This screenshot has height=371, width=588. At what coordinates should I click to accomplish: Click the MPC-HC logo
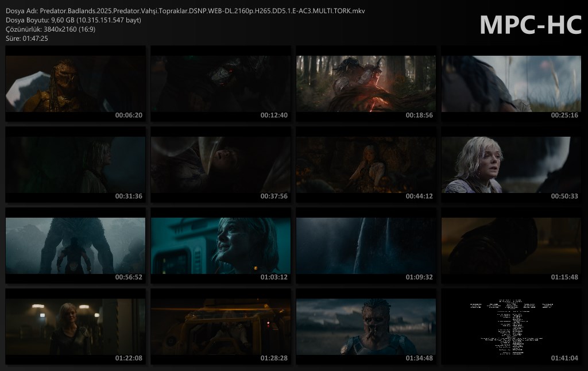[530, 25]
